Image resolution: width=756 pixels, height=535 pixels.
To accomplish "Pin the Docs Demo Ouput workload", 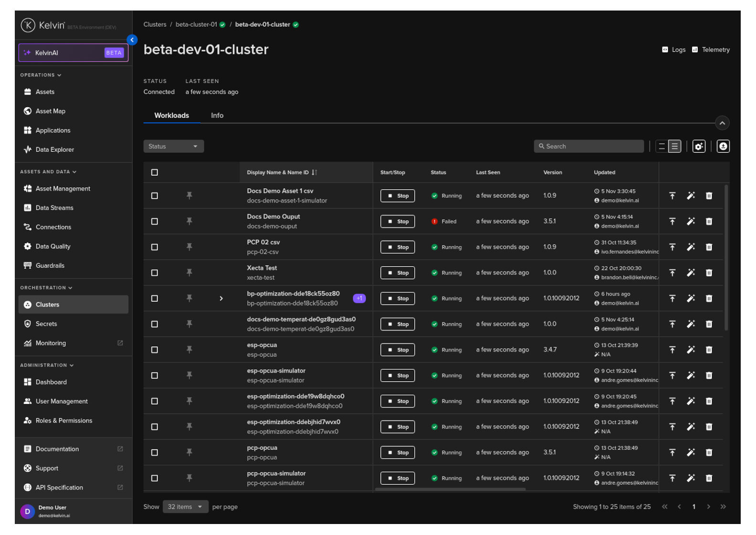I will click(x=189, y=221).
